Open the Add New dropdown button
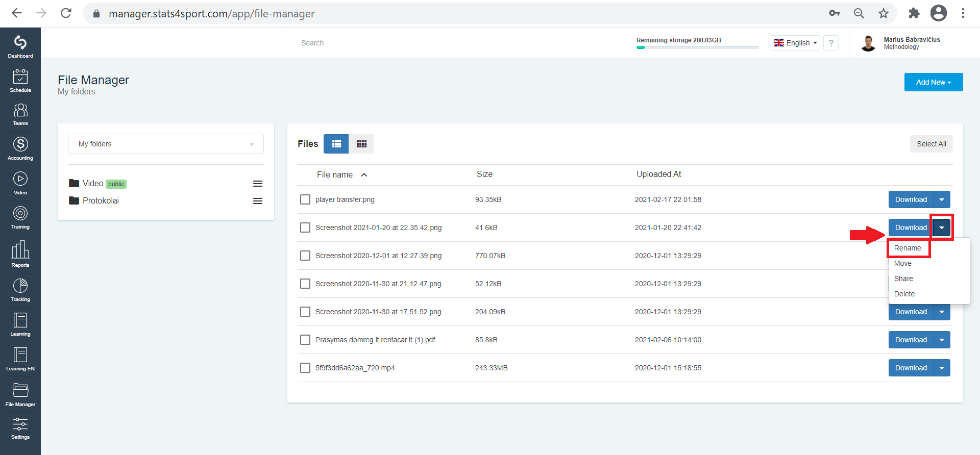980x455 pixels. (x=934, y=82)
